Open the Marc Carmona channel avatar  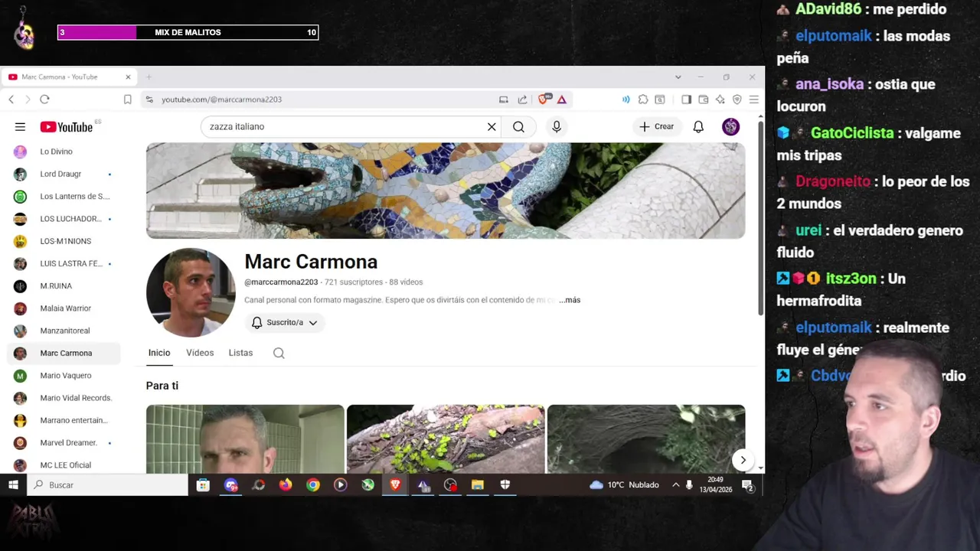click(x=191, y=292)
